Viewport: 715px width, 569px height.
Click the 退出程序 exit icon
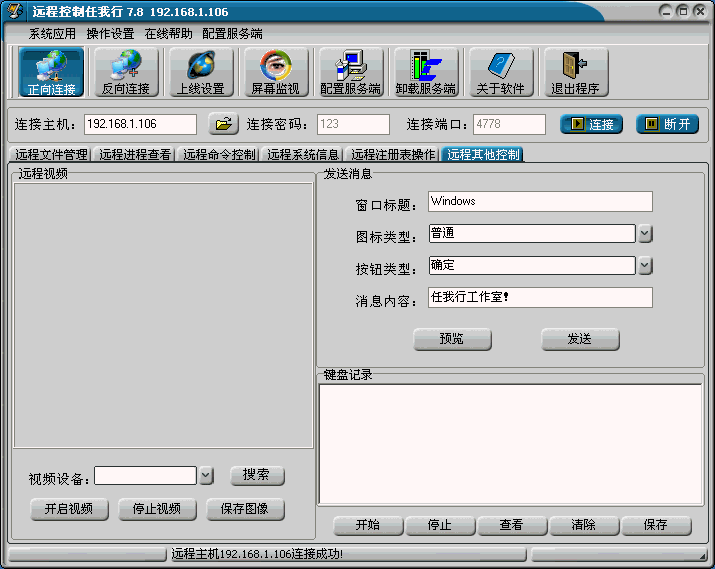coord(575,73)
